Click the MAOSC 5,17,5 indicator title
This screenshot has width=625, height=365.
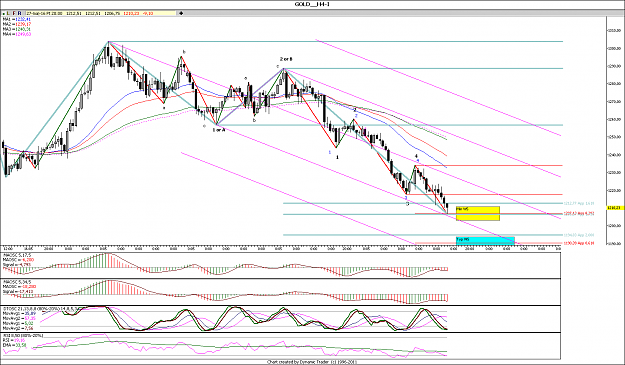[17, 255]
